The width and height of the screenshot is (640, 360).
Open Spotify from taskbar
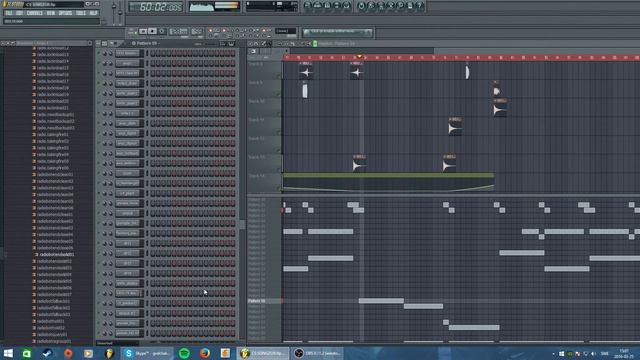click(184, 353)
